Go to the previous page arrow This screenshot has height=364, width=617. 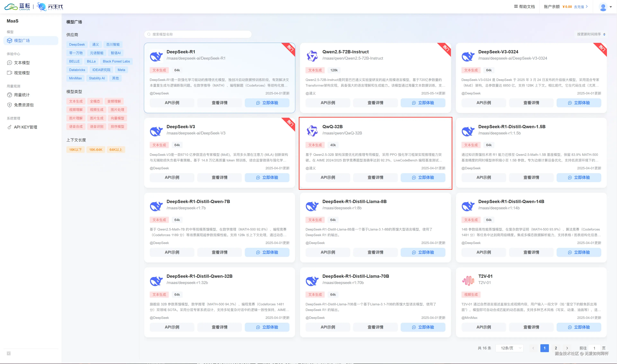tap(533, 348)
